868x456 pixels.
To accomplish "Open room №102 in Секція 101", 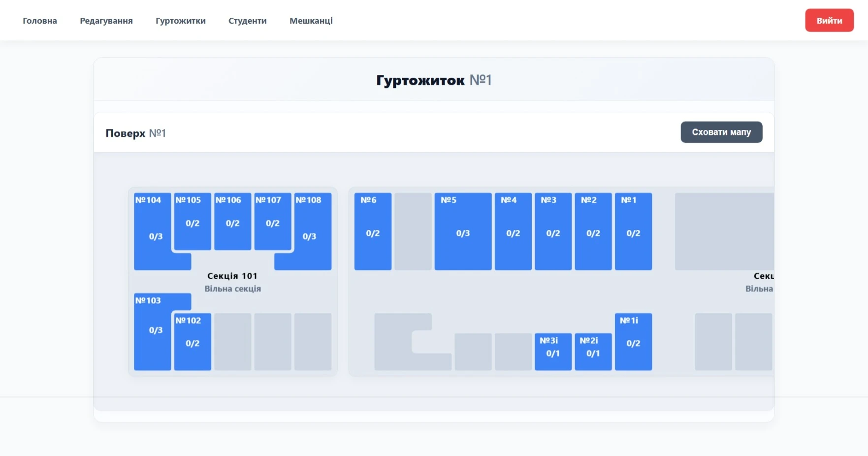I will [193, 342].
